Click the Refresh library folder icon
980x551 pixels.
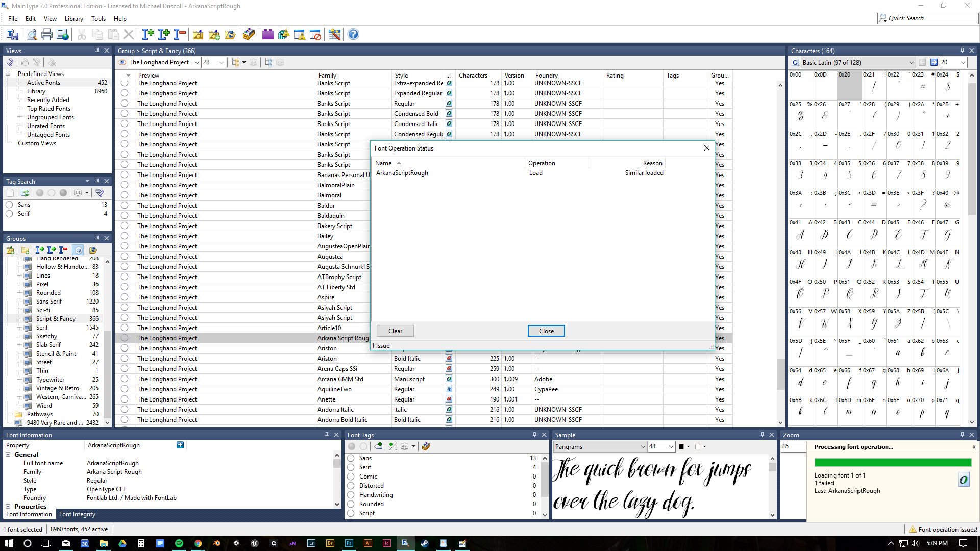click(x=230, y=35)
